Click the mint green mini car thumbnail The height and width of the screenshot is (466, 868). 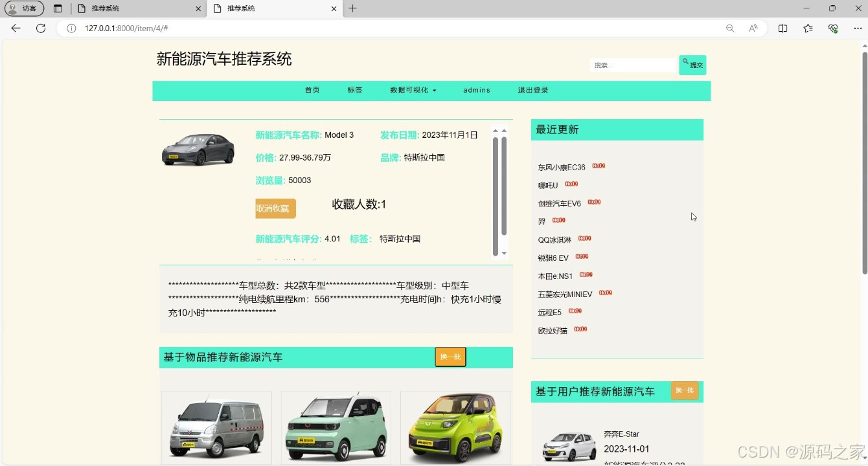tap(336, 428)
